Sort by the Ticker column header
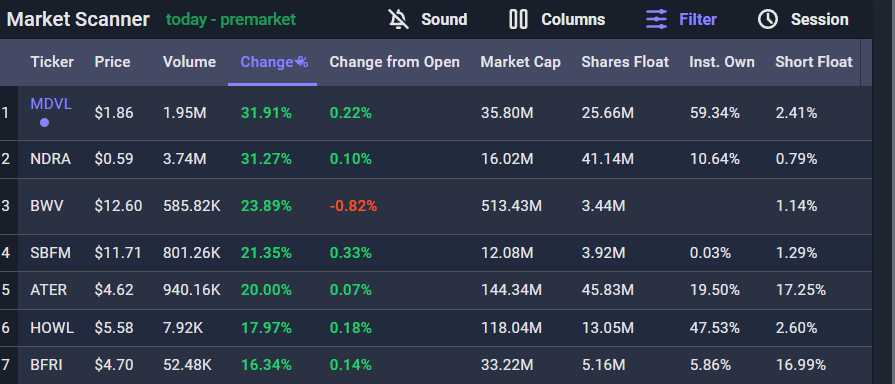The image size is (895, 384). (x=52, y=62)
